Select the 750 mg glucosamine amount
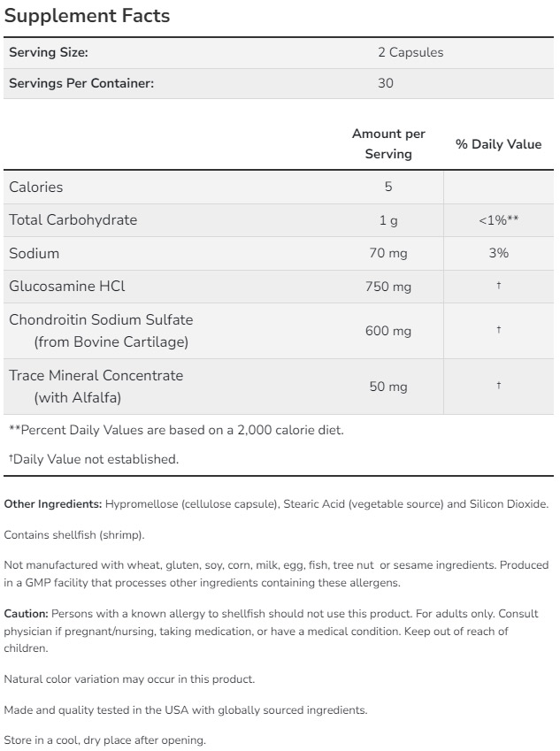 pyautogui.click(x=388, y=287)
